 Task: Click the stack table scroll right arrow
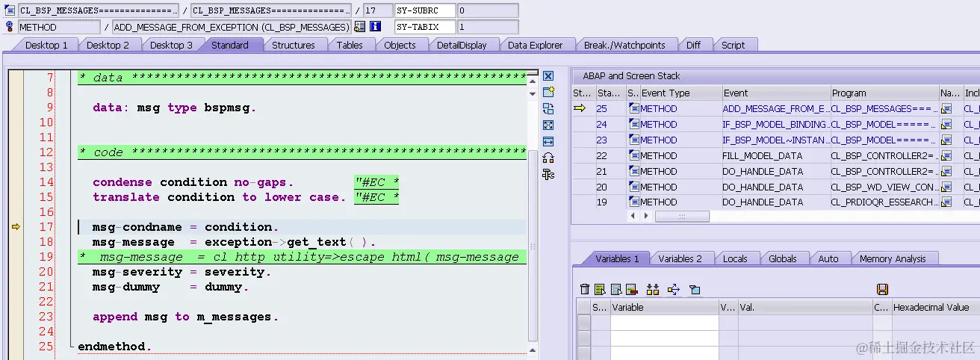click(647, 216)
